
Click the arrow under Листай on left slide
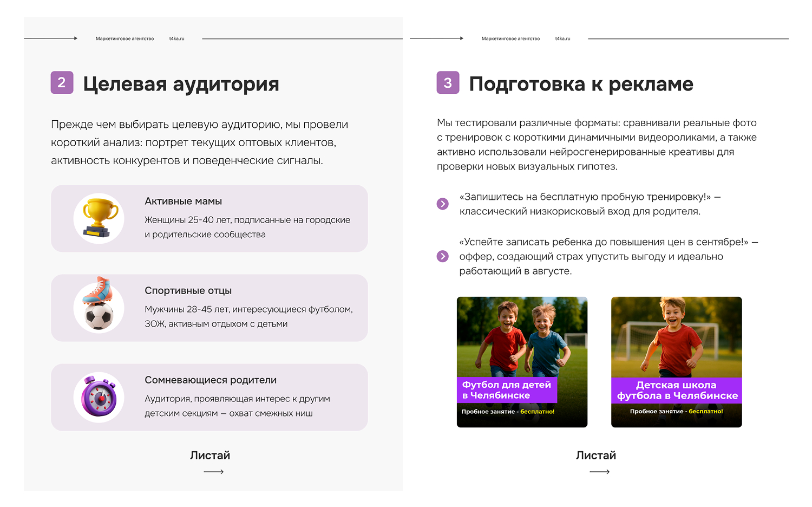pyautogui.click(x=213, y=472)
